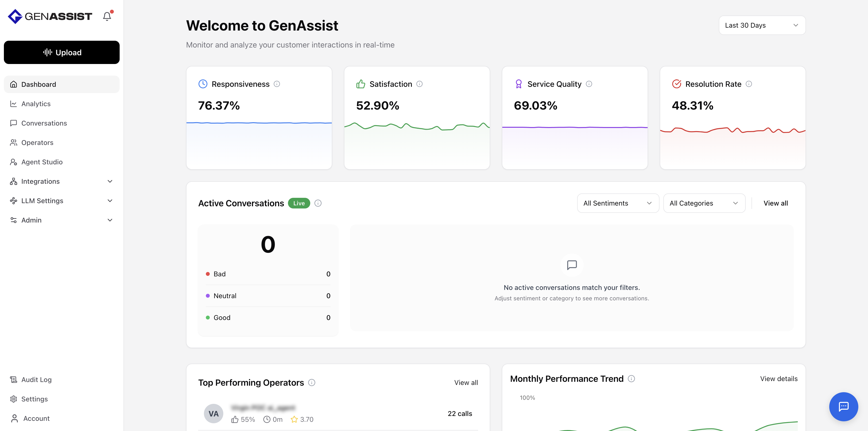Click info icon next to Monthly Performance Trend
The height and width of the screenshot is (431, 868).
click(631, 379)
